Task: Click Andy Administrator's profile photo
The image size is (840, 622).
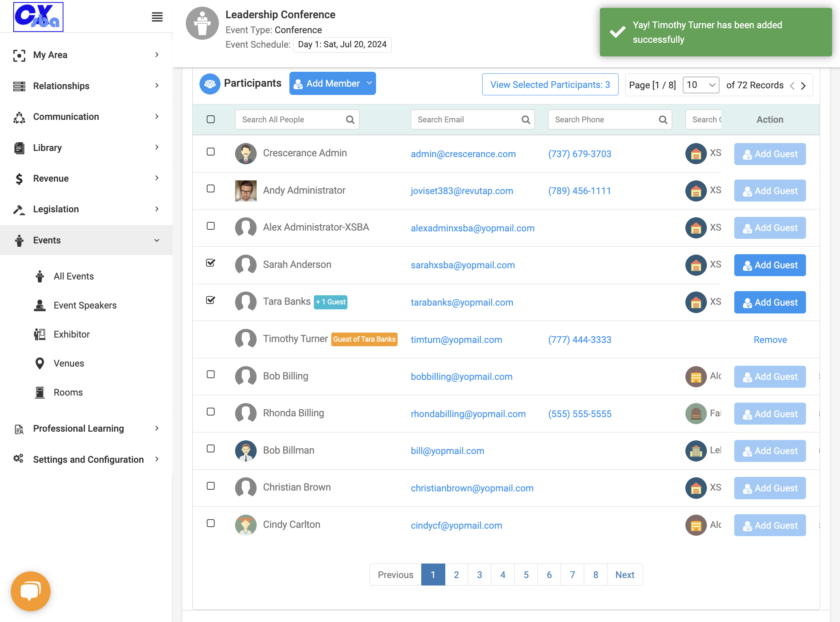Action: [246, 191]
